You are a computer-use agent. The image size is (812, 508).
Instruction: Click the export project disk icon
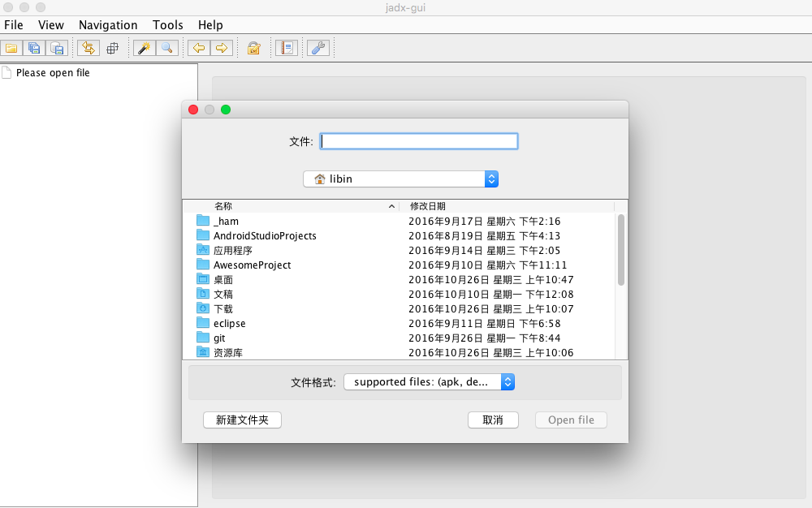coord(57,48)
